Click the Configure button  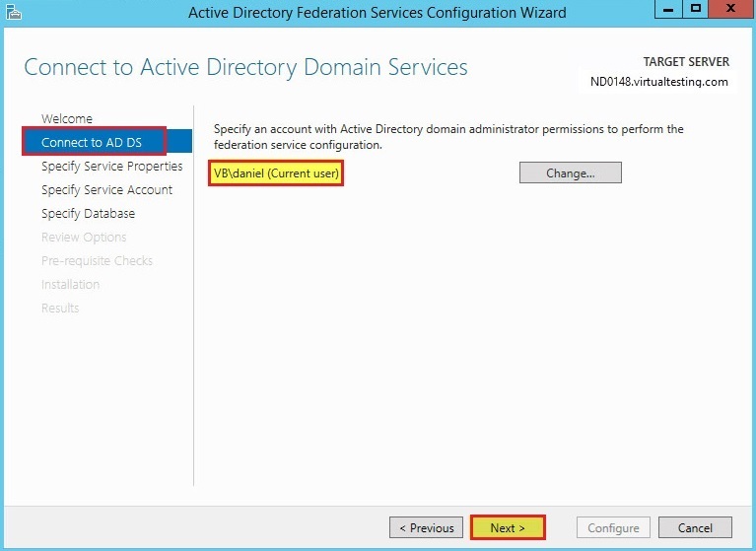pos(613,527)
